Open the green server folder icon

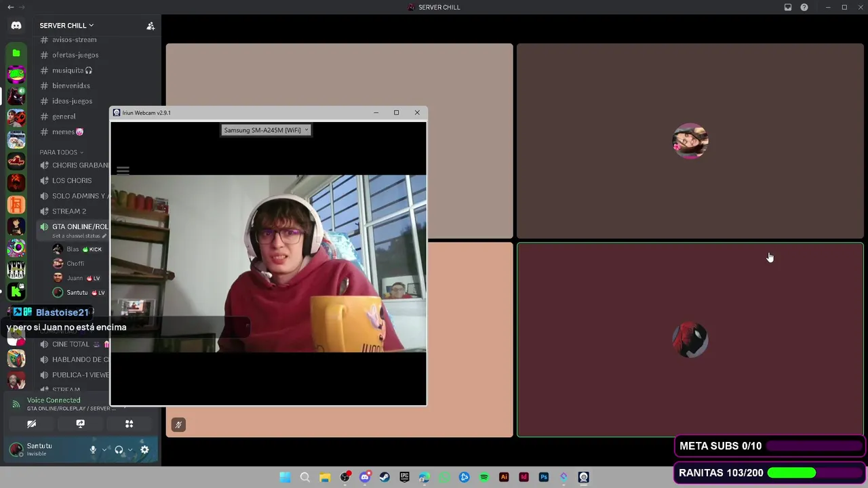tap(16, 53)
